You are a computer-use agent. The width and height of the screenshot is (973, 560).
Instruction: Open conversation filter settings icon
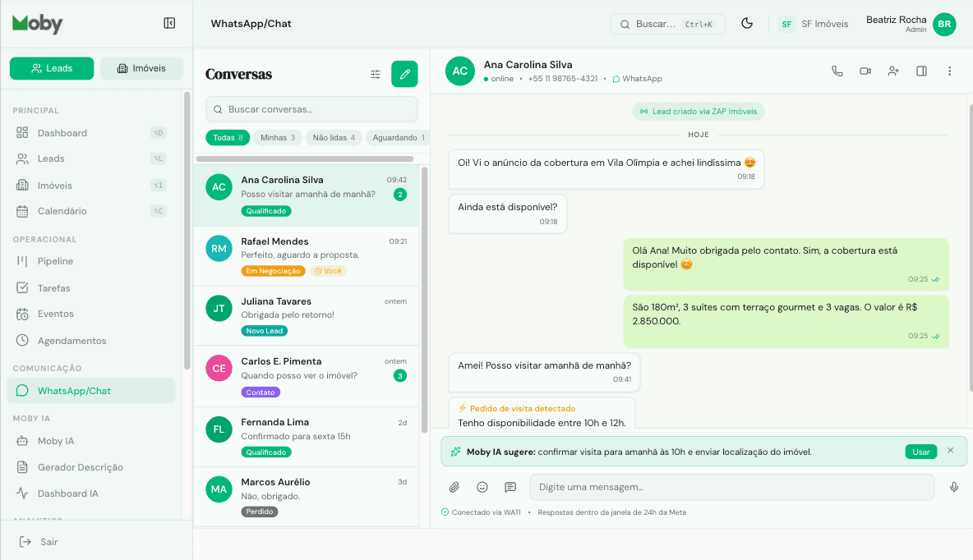[x=376, y=73]
